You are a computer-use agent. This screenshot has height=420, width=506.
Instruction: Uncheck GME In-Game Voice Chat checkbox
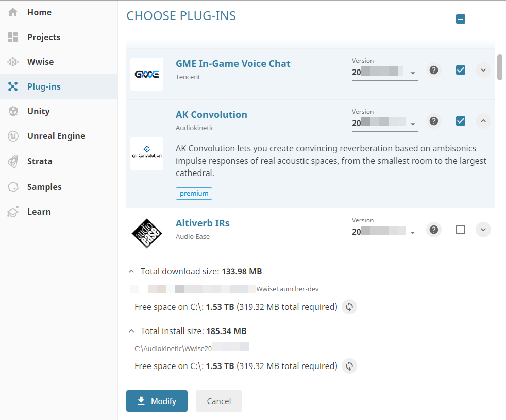coord(461,70)
